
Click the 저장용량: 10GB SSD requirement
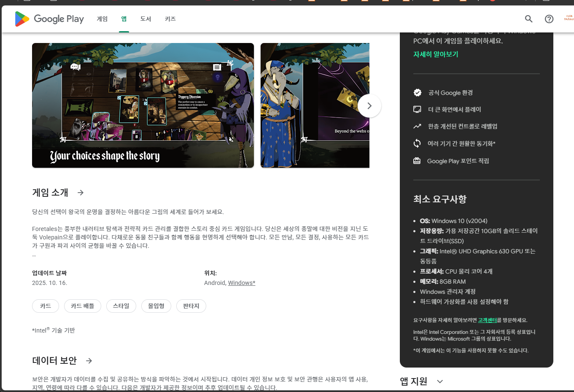coord(479,236)
